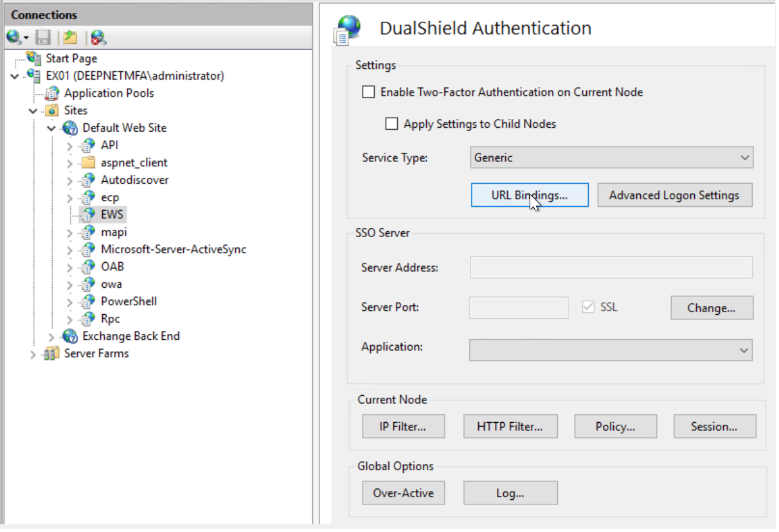Check Apply Settings to Child Nodes
Viewport: 779px width, 532px height.
[x=391, y=124]
